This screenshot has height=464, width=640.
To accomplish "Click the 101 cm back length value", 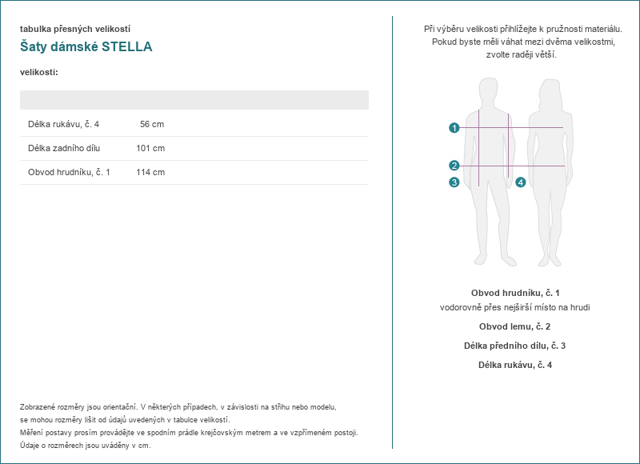I will point(151,148).
